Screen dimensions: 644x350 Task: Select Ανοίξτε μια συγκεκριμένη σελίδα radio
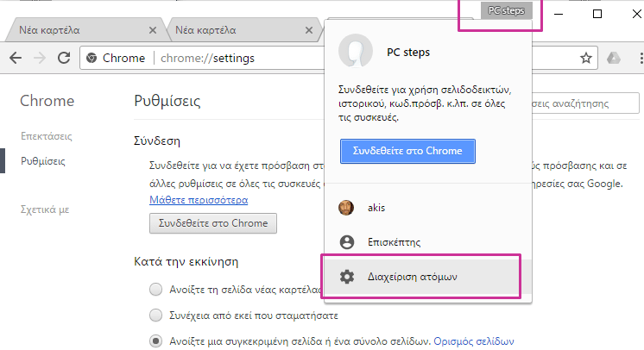tap(155, 341)
